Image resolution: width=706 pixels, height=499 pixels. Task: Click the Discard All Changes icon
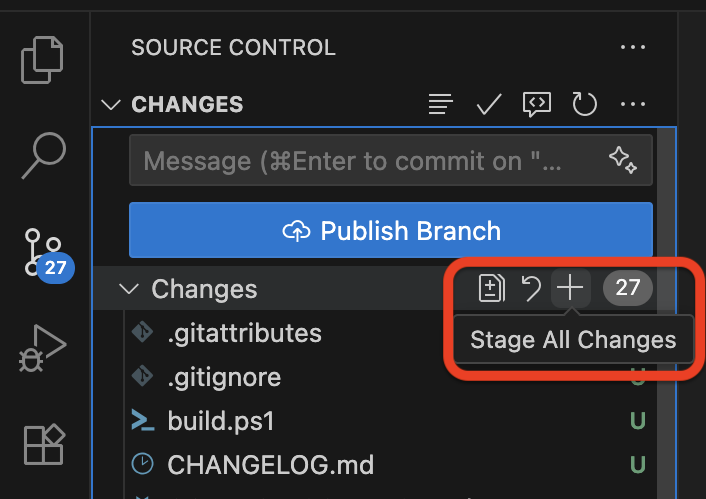tap(531, 289)
